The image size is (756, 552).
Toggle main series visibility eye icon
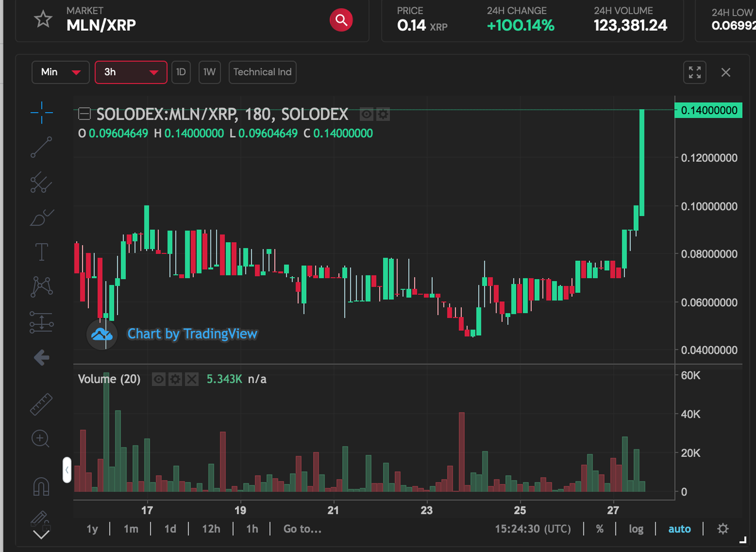(x=367, y=114)
